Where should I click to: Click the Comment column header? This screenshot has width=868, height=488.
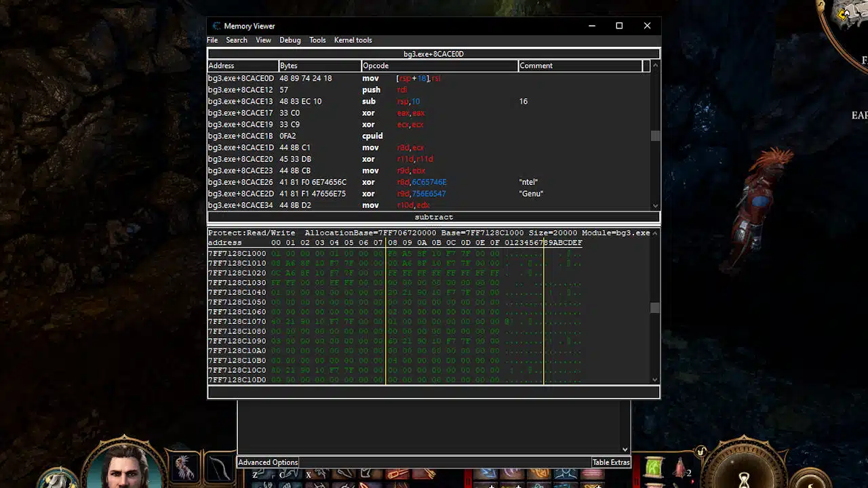(x=580, y=66)
